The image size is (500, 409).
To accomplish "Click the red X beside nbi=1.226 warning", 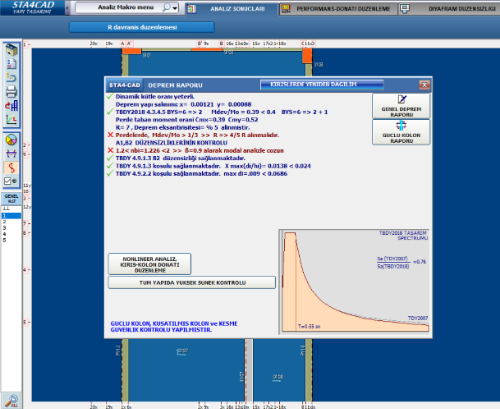I will 110,151.
